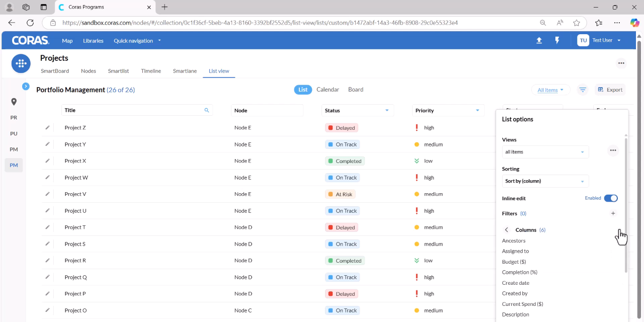Open the filter options icon beside All items
The image size is (644, 322).
click(583, 90)
